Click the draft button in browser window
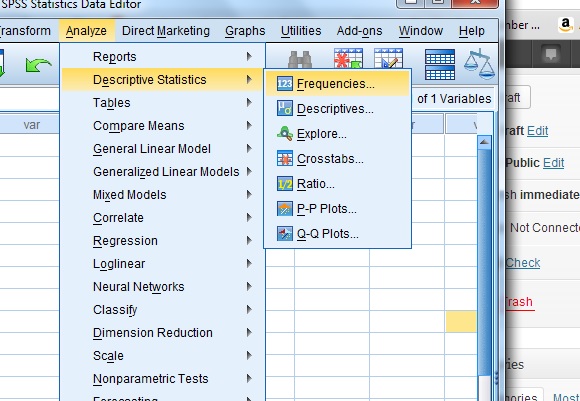Viewport: 580px width, 401px height. click(517, 98)
